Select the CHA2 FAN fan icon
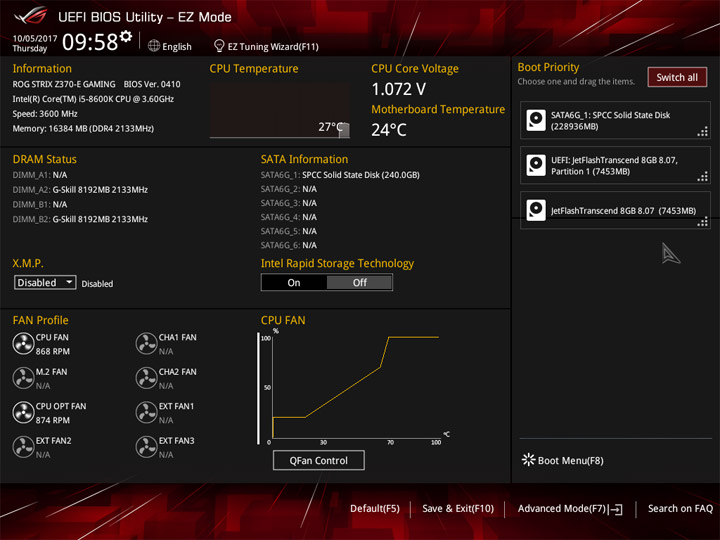720x540 pixels. (146, 378)
